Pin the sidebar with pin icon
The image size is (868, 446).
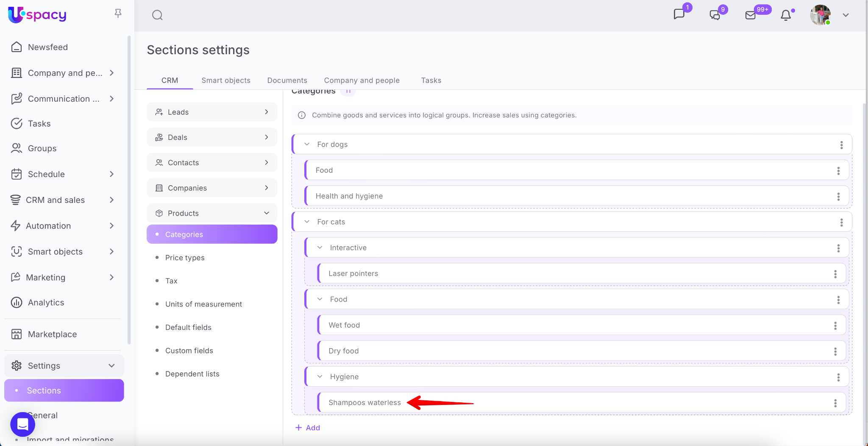coord(118,14)
